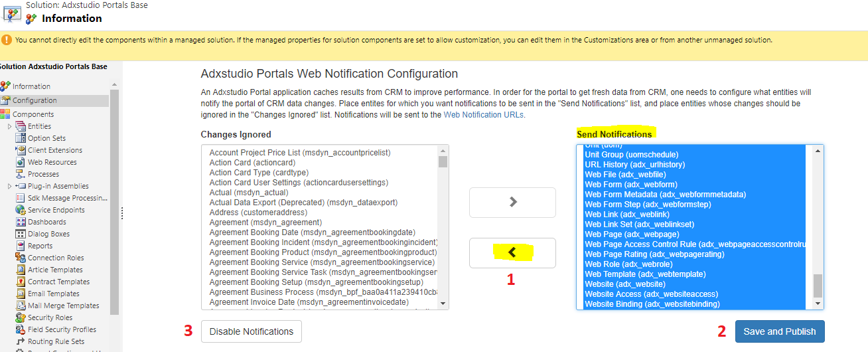
Task: Select Agreement (msdyn_agreement) entry
Action: coord(265,222)
